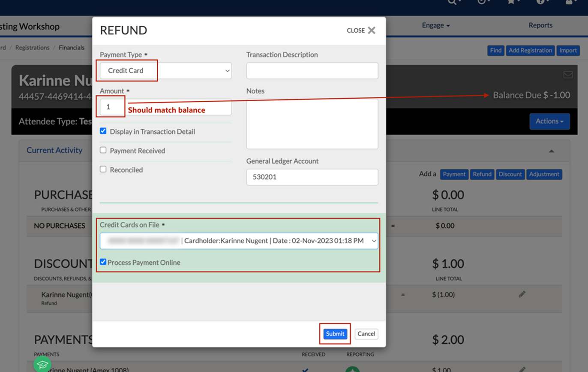Open the Credit Cards on File dropdown
The width and height of the screenshot is (588, 372).
pos(239,241)
